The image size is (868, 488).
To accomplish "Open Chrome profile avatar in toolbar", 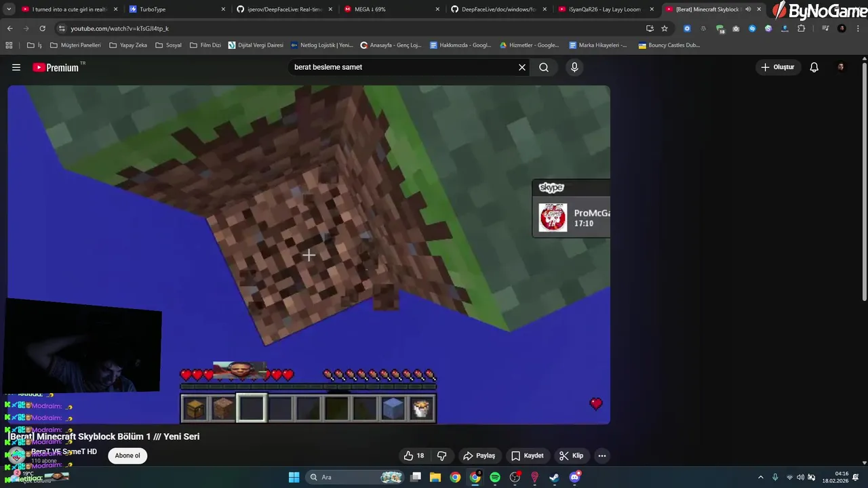I will [x=842, y=28].
